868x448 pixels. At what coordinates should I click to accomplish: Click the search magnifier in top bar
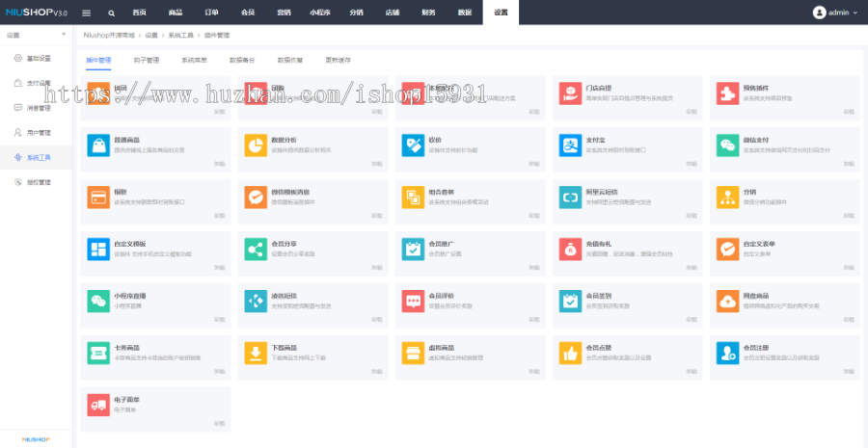pos(111,13)
